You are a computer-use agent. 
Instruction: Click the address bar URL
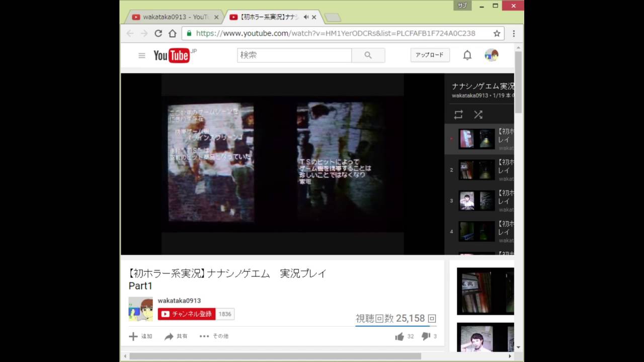click(x=336, y=33)
